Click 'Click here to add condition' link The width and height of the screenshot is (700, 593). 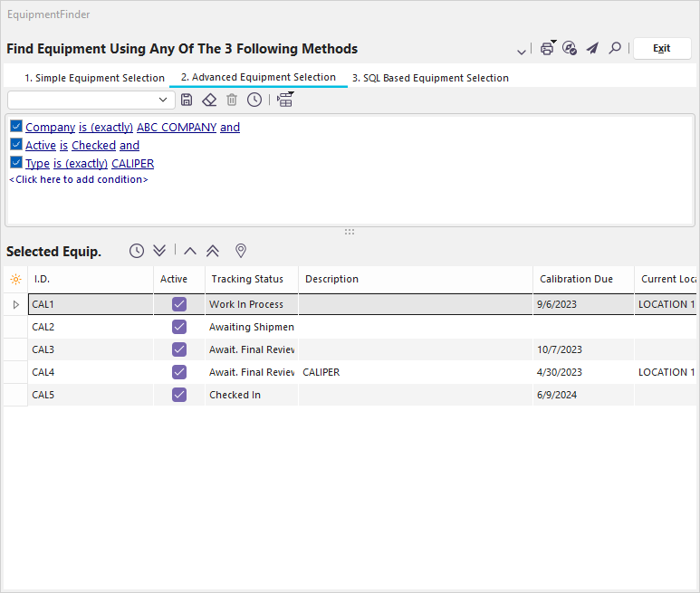[x=78, y=179]
